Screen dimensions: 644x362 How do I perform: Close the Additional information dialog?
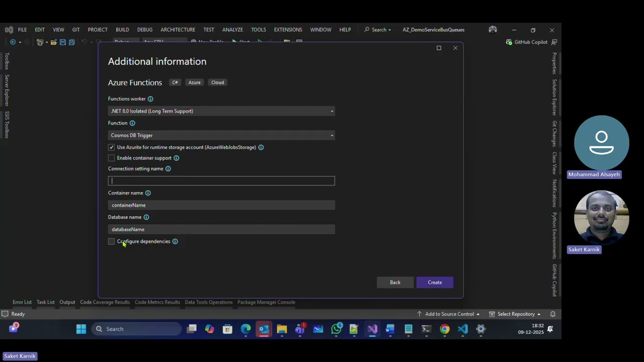[455, 48]
